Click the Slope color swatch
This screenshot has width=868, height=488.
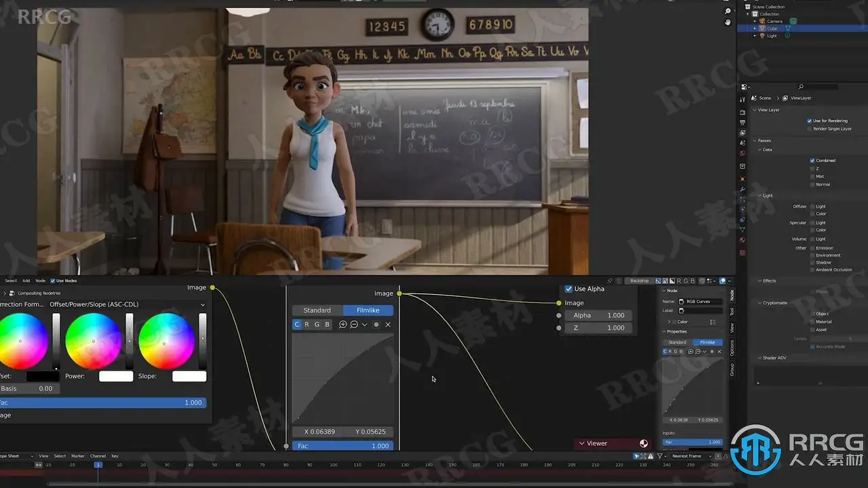(189, 376)
